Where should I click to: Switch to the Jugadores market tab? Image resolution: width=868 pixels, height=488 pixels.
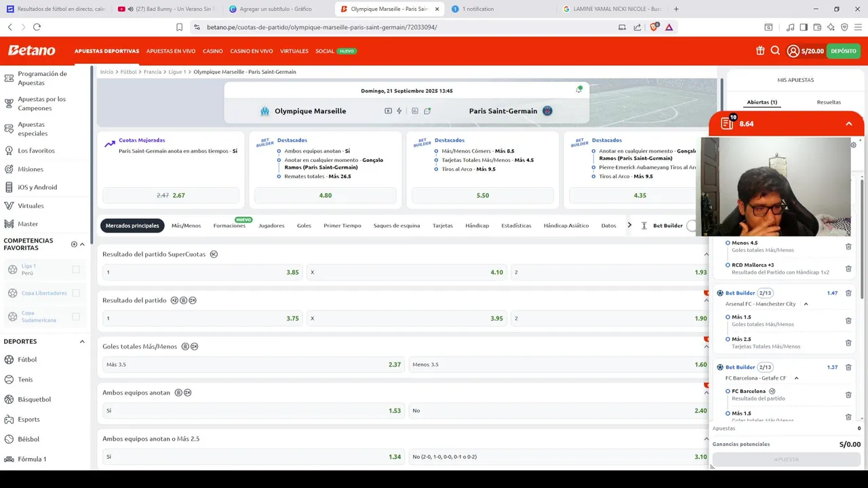[x=271, y=226]
